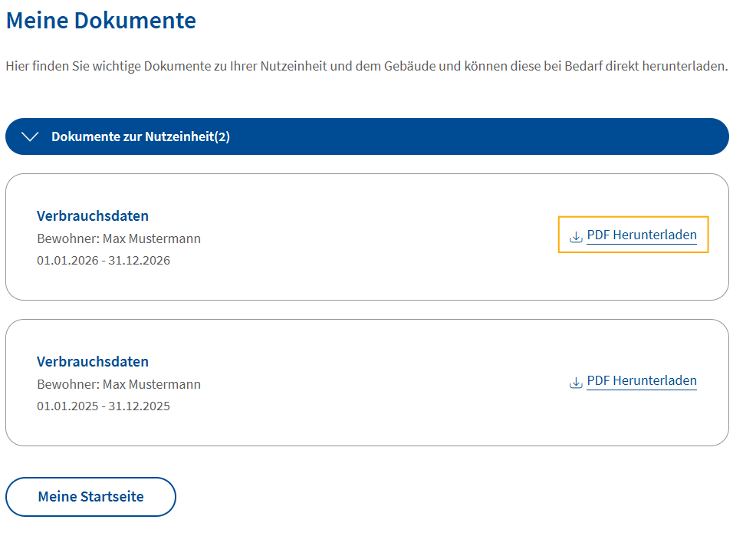Collapse the Dokumente zur Nutzeinheit(2) section
Viewport: 756px width, 536px height.
click(x=367, y=136)
